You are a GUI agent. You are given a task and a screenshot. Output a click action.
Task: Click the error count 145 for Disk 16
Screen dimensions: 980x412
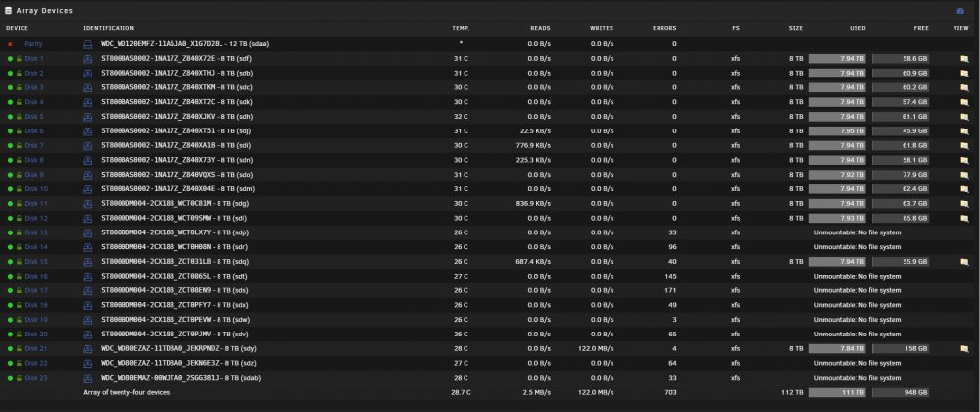670,277
